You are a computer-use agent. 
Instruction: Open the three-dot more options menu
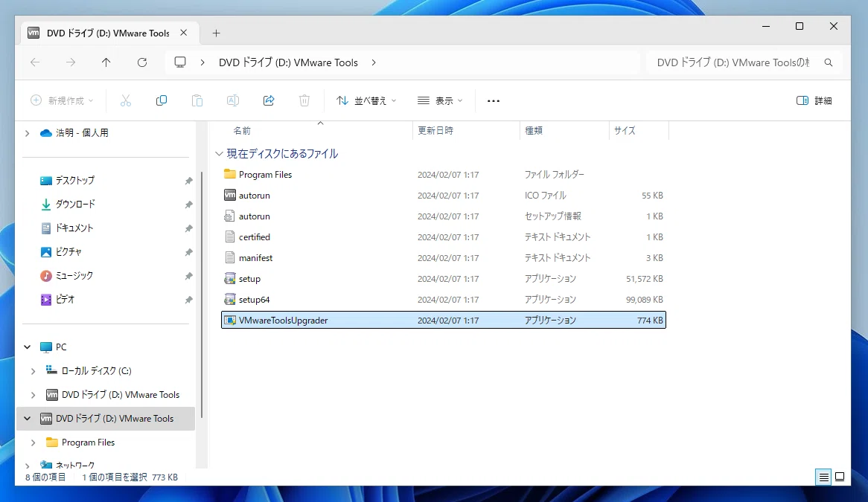click(494, 100)
